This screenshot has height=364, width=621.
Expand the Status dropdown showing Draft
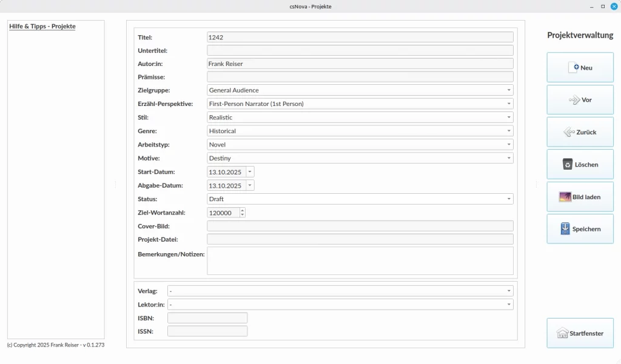tap(508, 199)
